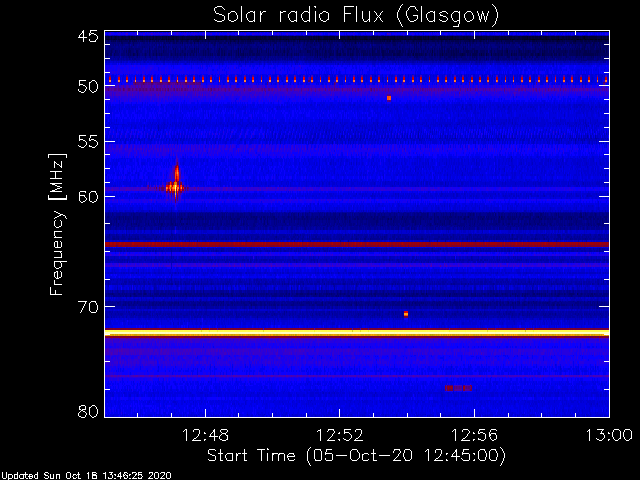The image size is (640, 480).
Task: Click the 55 frequency tick label
Action: [x=88, y=142]
